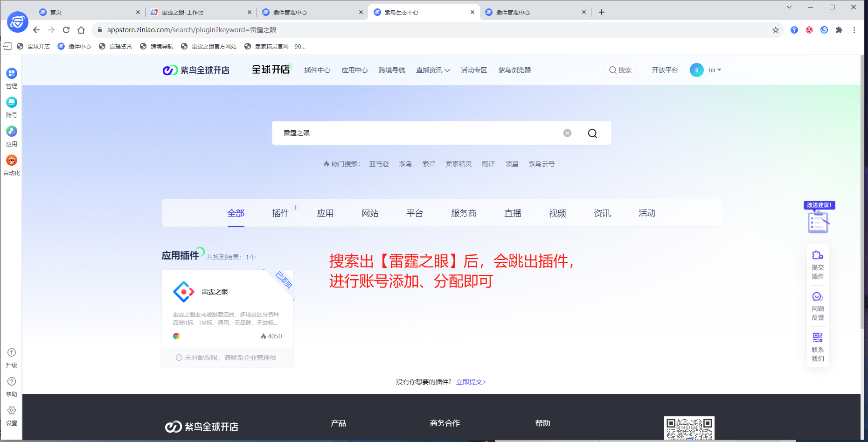Image resolution: width=868 pixels, height=442 pixels.
Task: Open the 管理 sidebar icon
Action: pyautogui.click(x=12, y=74)
